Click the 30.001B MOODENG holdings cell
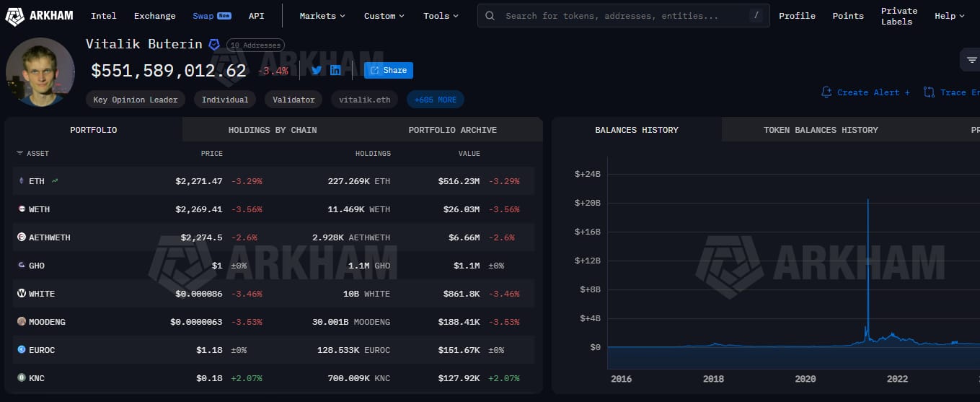Screen dimensions: 980x402 (x=351, y=322)
